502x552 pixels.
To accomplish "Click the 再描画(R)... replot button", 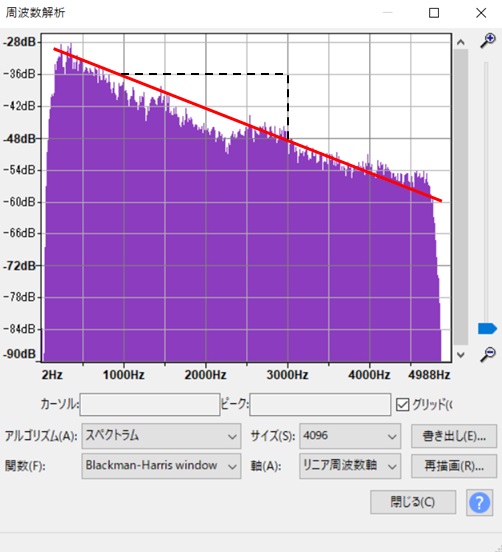I will click(x=454, y=466).
